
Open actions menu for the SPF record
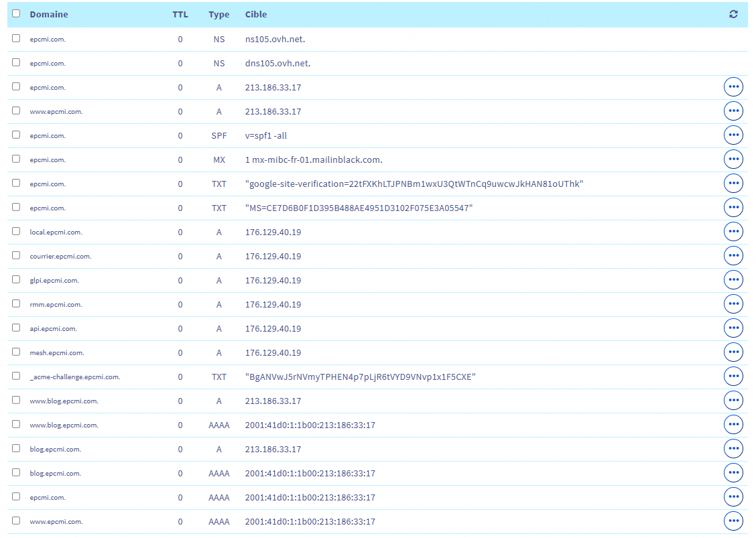tap(733, 135)
